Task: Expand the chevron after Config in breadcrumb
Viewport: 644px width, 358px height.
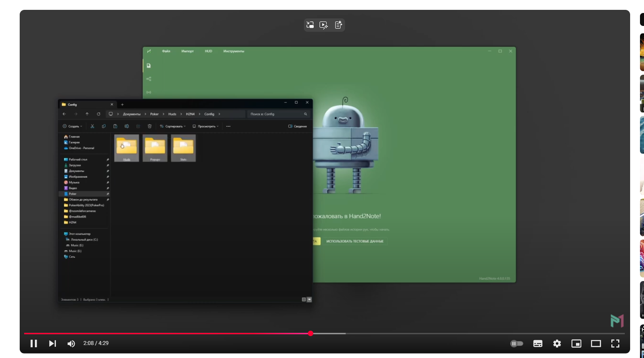Action: [x=219, y=114]
